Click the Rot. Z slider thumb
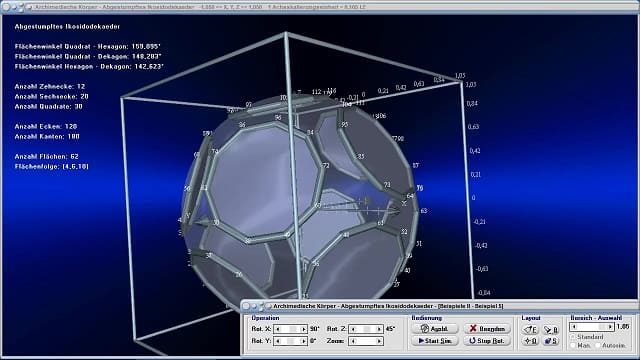 [x=367, y=329]
